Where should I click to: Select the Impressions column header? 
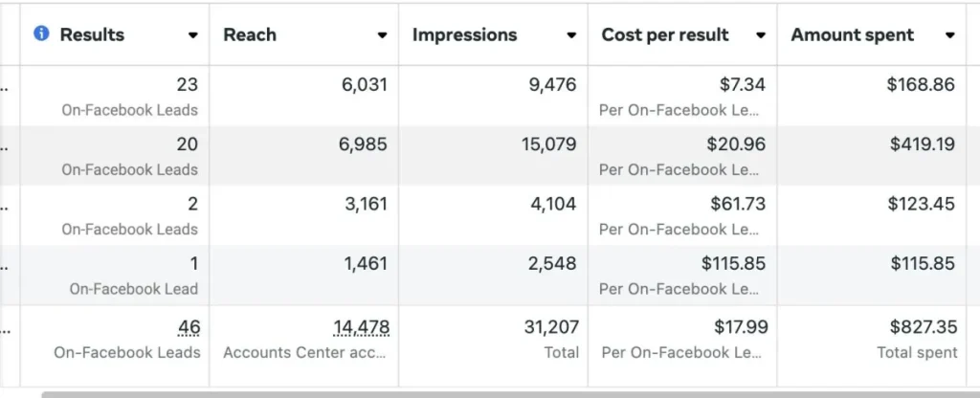pos(464,34)
